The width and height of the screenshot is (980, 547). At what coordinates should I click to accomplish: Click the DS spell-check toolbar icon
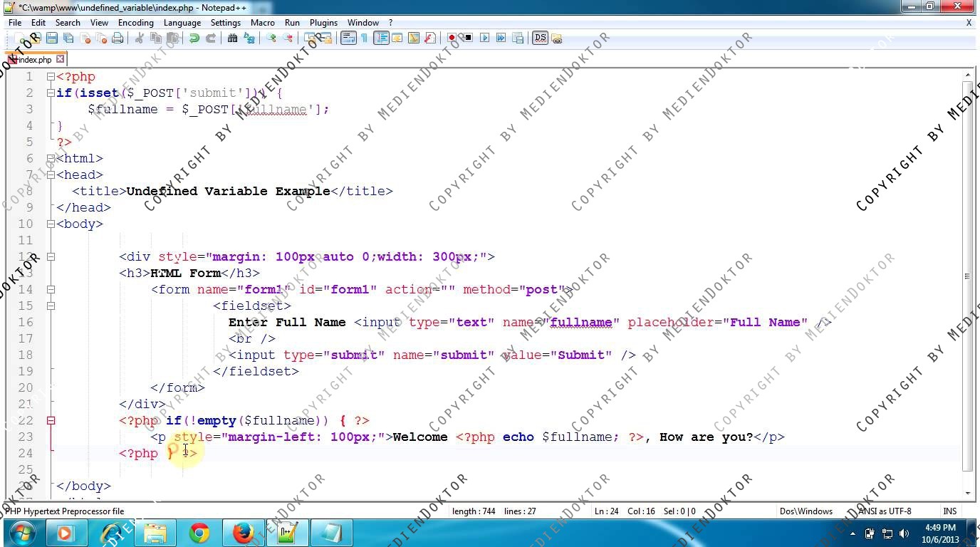[540, 38]
